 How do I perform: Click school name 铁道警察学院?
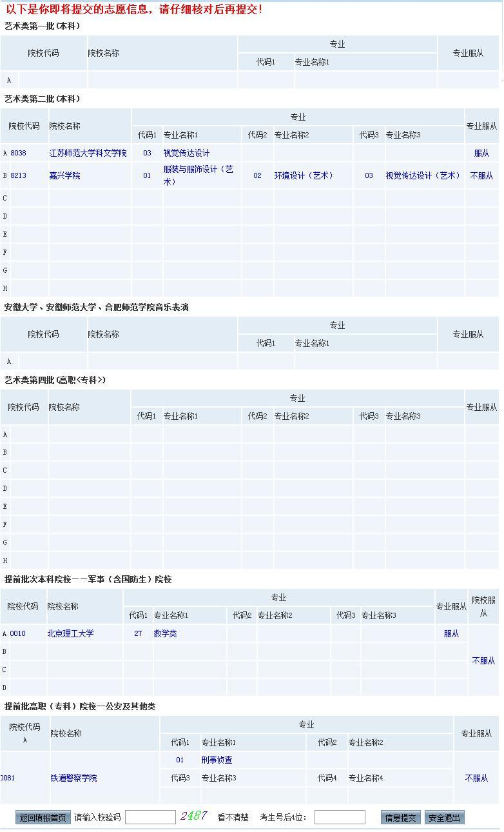[x=74, y=778]
